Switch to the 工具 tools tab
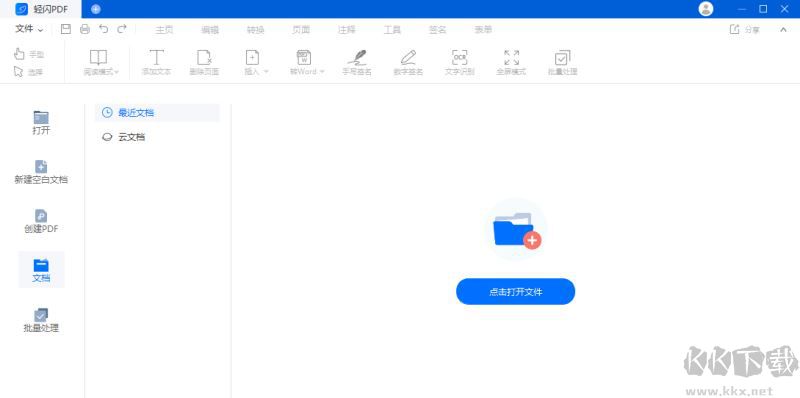 (x=392, y=30)
